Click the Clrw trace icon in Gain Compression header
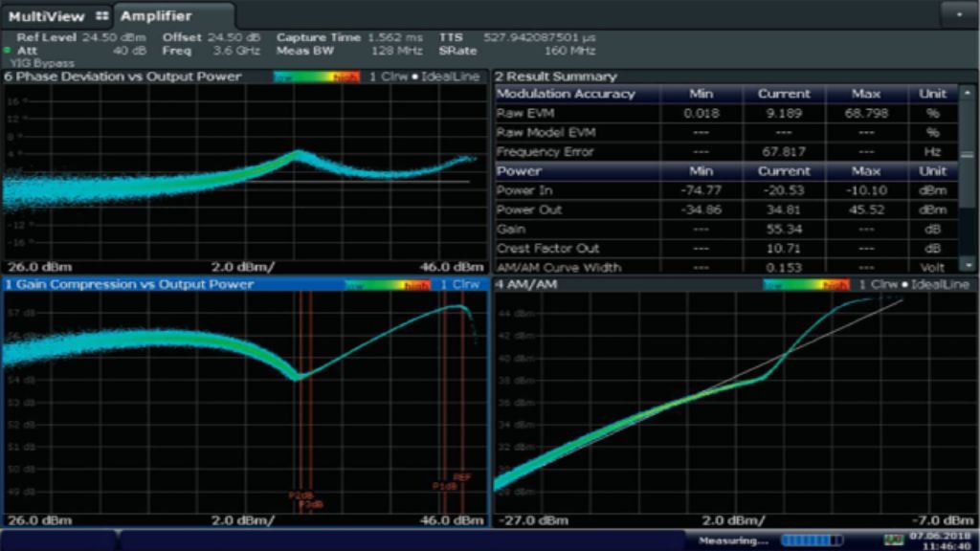Image resolution: width=980 pixels, height=551 pixels. pos(462,284)
